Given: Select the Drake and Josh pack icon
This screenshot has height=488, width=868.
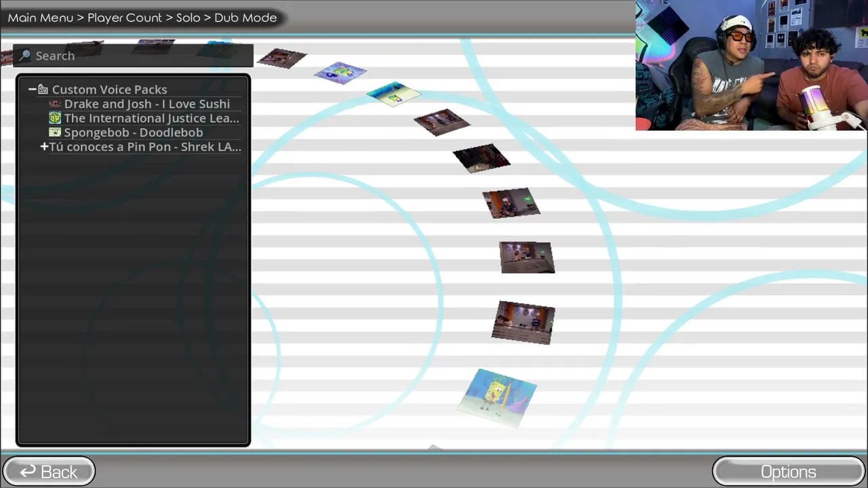Looking at the screenshot, I should tap(55, 104).
